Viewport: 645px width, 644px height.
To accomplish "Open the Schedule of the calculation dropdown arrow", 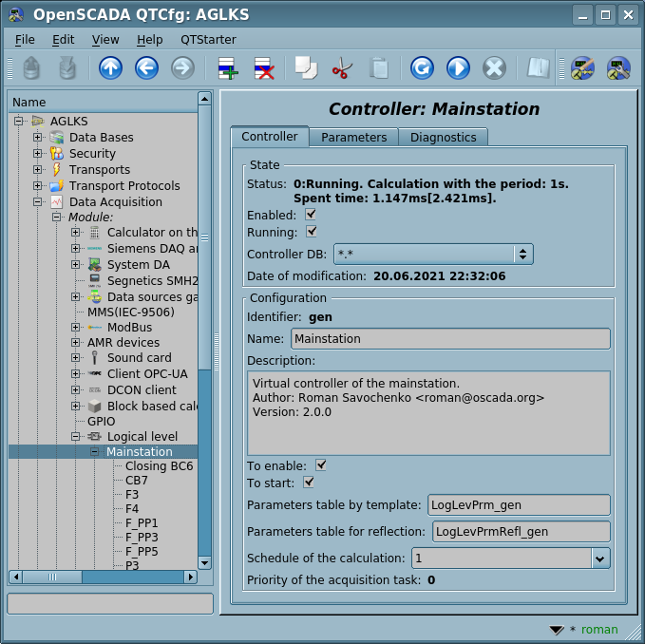I will (x=600, y=559).
